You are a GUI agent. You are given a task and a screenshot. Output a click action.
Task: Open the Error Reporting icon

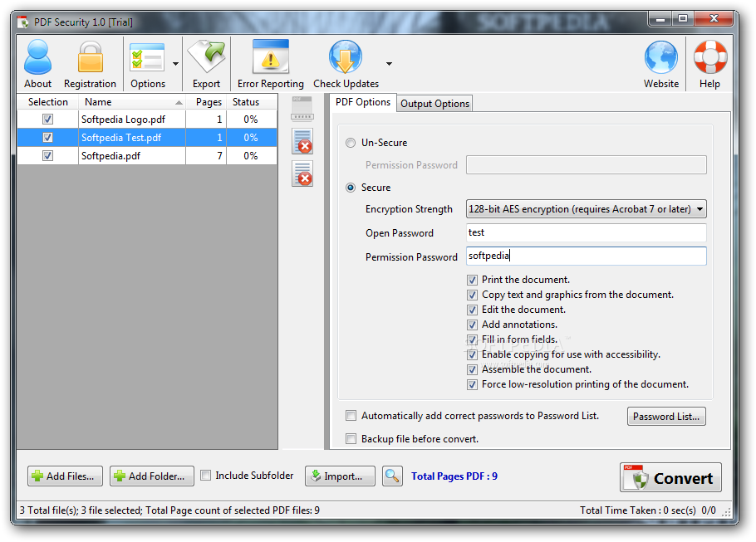[x=271, y=64]
